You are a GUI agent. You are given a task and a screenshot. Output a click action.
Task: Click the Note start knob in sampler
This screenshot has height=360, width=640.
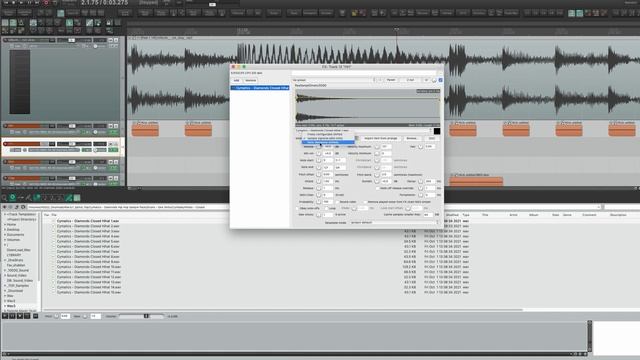318,160
